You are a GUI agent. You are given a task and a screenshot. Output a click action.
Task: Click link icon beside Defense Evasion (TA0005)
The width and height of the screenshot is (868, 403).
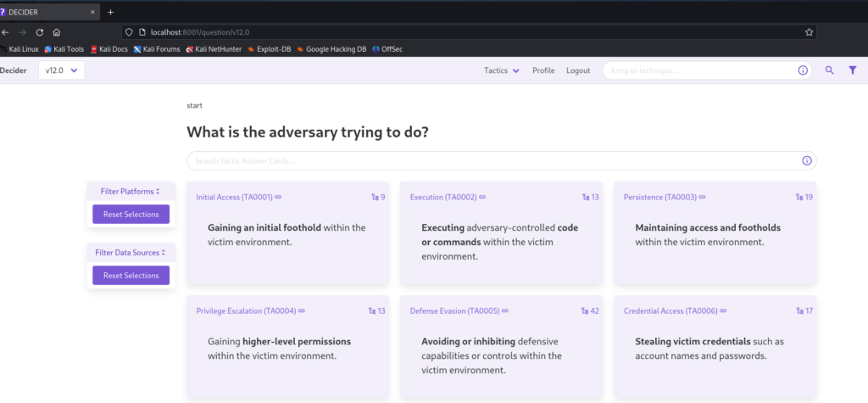tap(504, 311)
